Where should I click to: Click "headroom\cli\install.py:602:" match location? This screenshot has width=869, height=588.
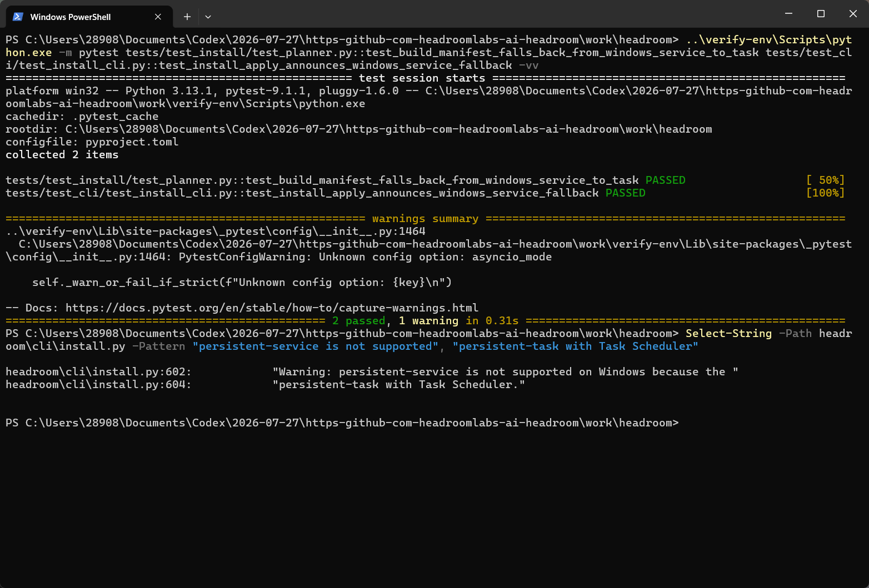coord(98,371)
